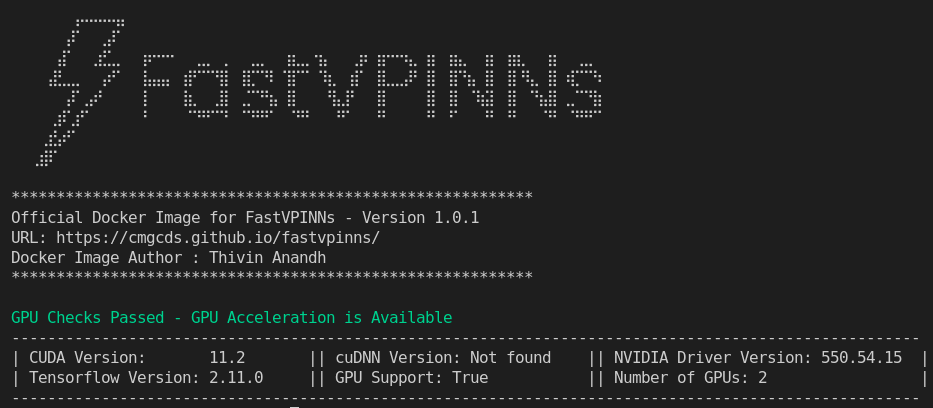Click the FastVPINNs ASCII banner title

coord(372,85)
